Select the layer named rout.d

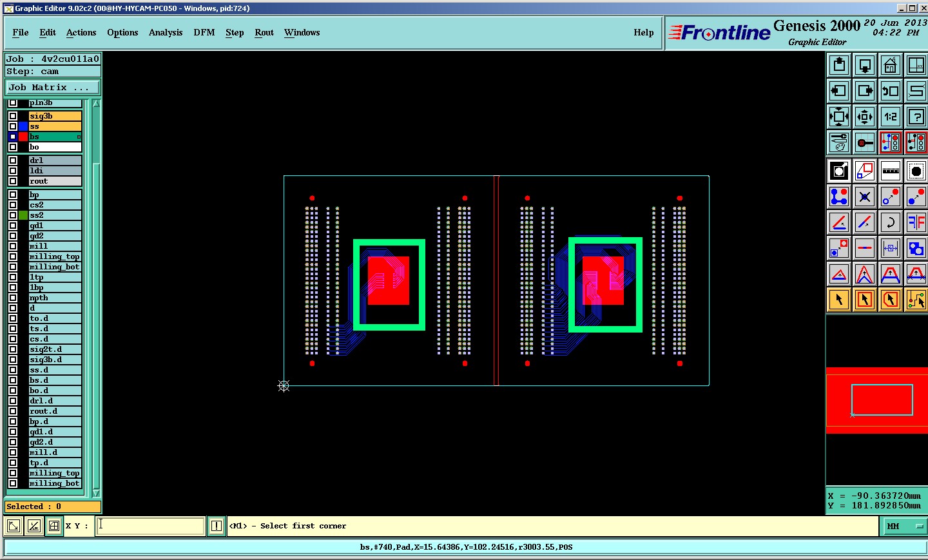point(55,411)
